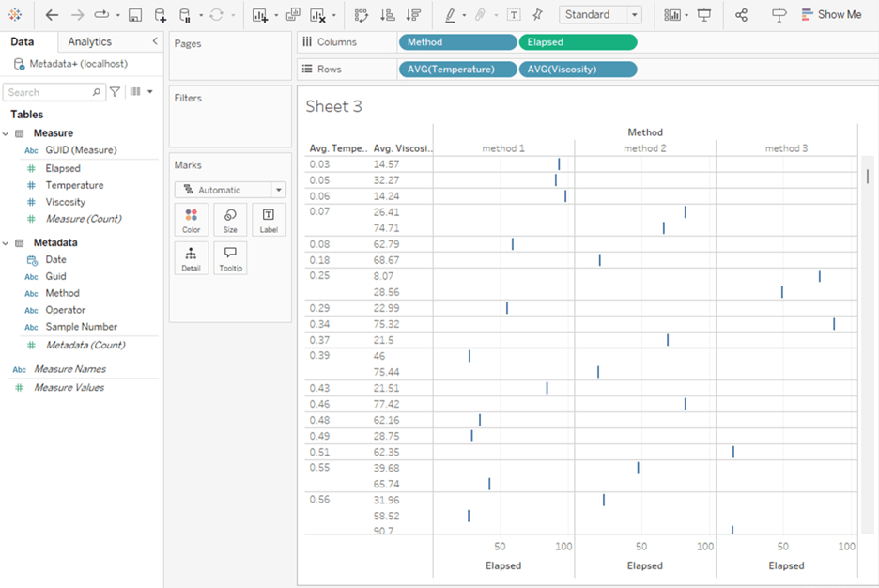
Task: Click the Elapsed pill on the Columns shelf
Action: pyautogui.click(x=577, y=41)
